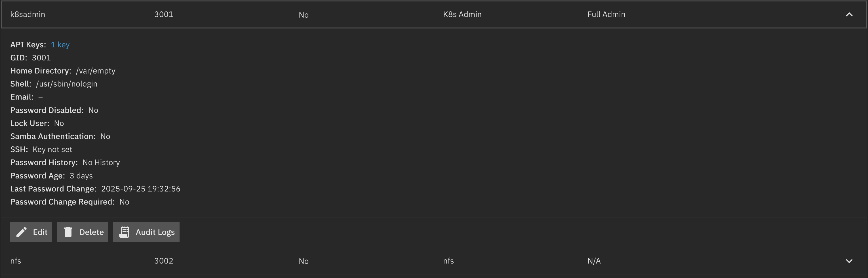Click the trash can Delete icon
Image resolution: width=868 pixels, height=278 pixels.
(68, 232)
